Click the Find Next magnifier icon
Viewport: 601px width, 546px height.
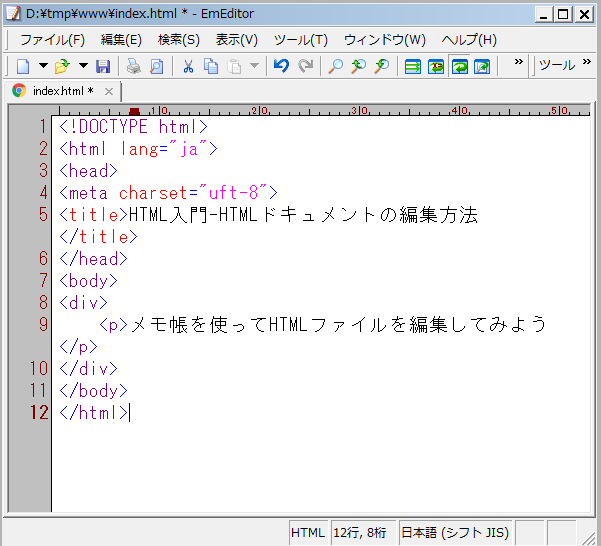tap(382, 66)
